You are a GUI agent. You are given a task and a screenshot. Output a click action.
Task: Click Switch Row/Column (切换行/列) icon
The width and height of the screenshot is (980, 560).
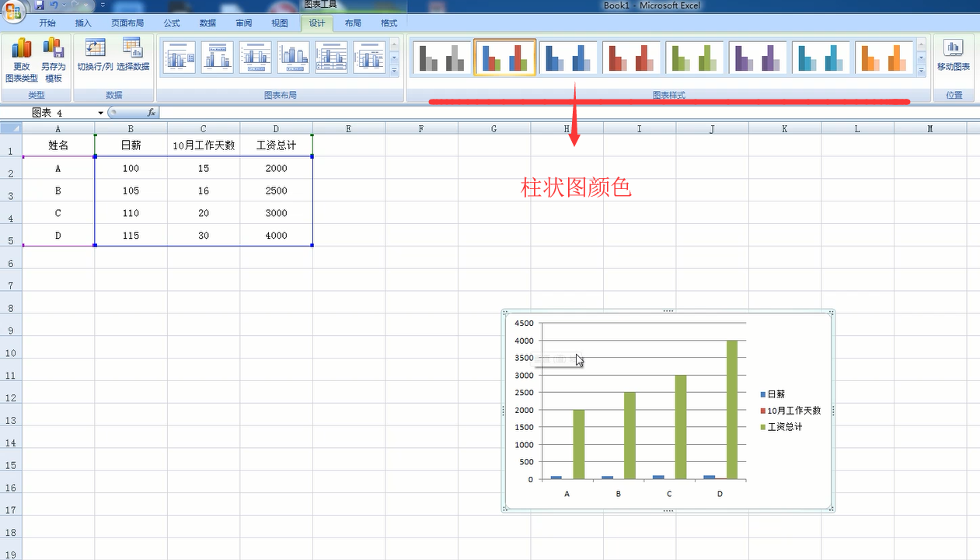[x=96, y=54]
